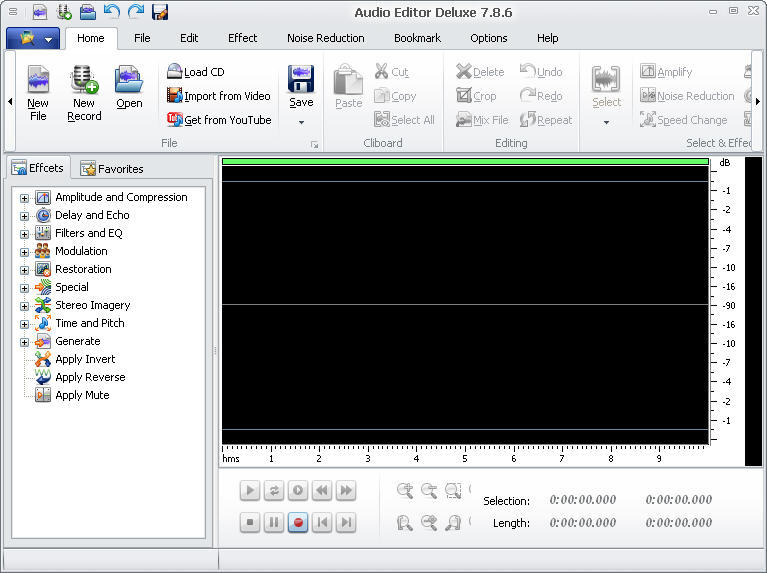Select Apply Reverse
Screen dimensions: 767x573
tap(80, 377)
